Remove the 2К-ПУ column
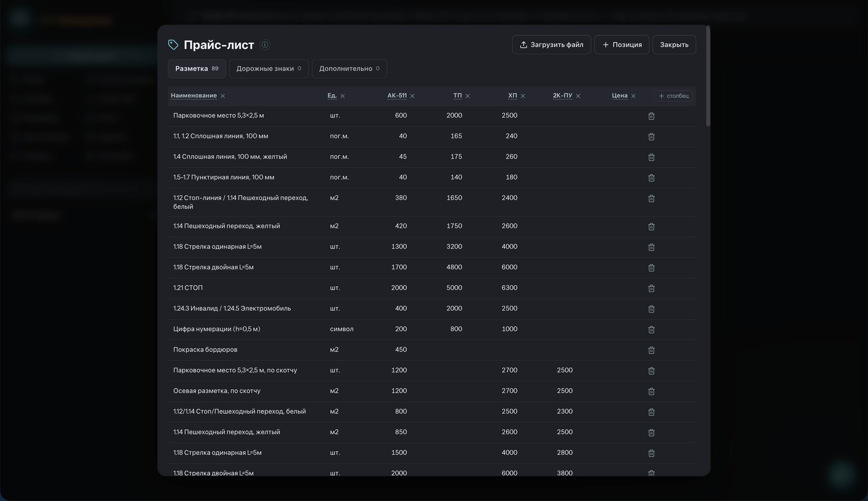Screen dimensions: 868x501 578,96
